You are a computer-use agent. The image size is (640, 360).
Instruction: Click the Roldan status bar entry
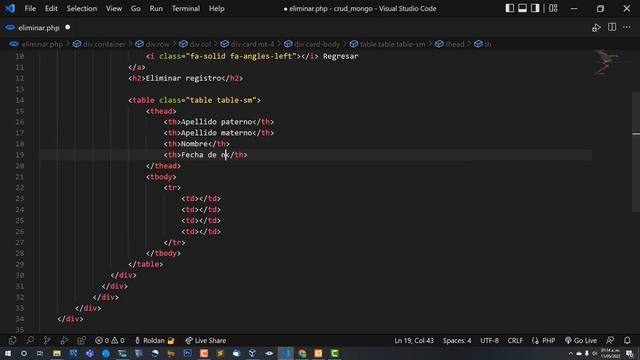tap(154, 340)
